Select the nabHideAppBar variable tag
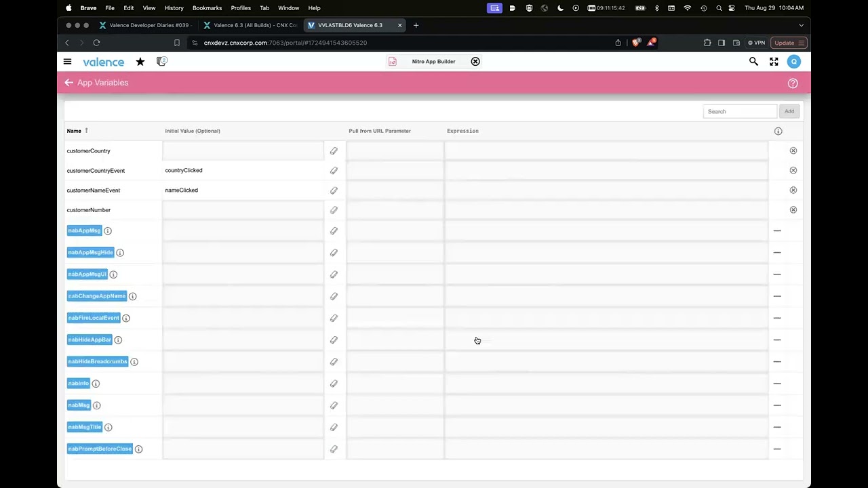This screenshot has height=488, width=868. tap(90, 340)
